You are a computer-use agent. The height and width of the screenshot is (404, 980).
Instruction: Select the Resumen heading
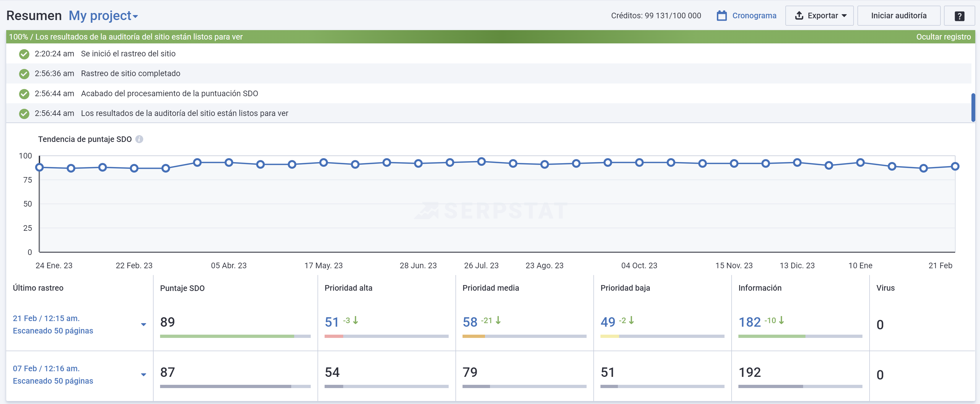coord(34,16)
